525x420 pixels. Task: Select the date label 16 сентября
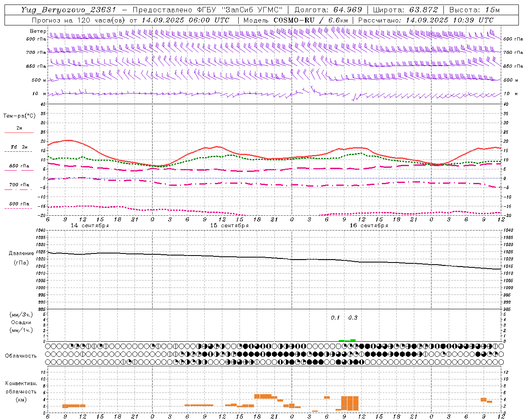tap(369, 226)
